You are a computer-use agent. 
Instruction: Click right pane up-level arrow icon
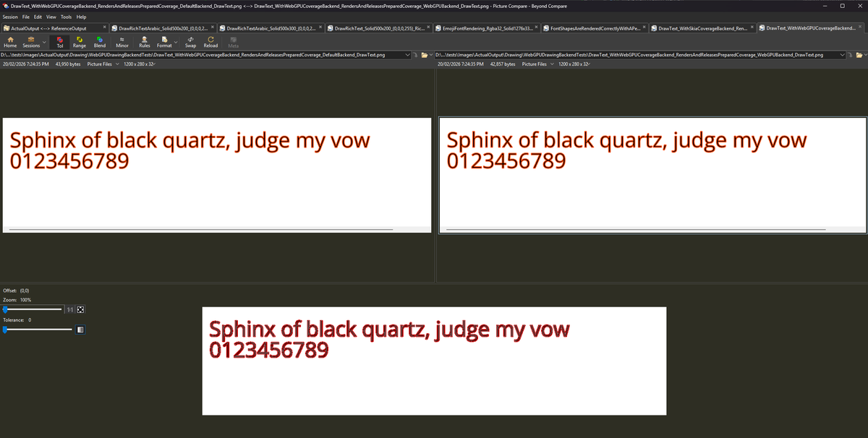tap(851, 55)
